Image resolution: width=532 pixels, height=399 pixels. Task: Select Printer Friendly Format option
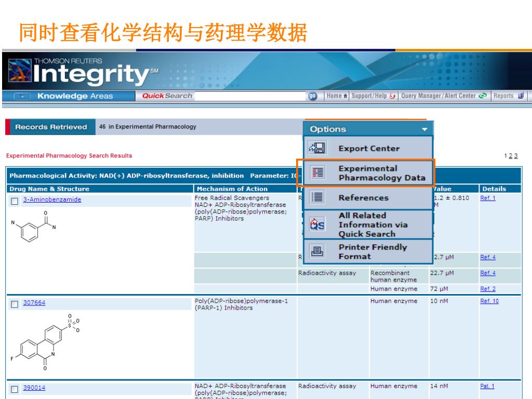pos(368,251)
